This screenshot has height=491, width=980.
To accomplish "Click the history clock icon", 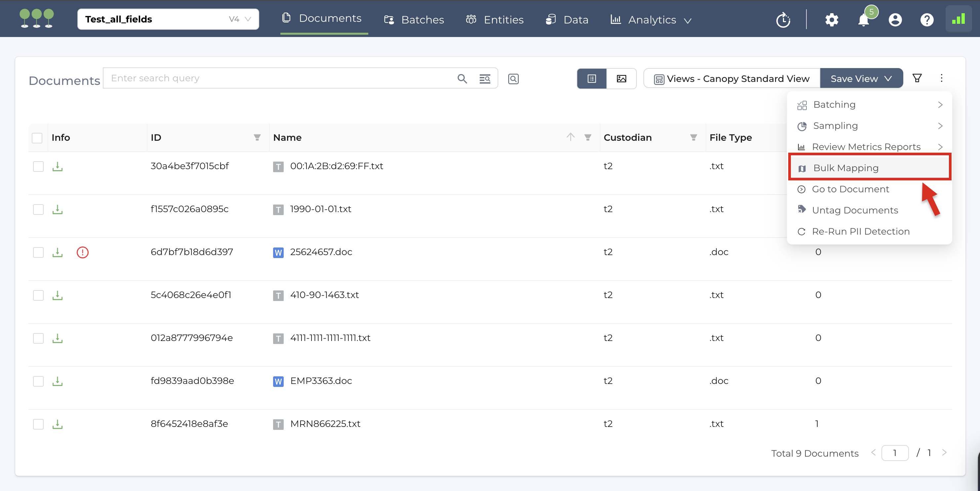I will tap(783, 20).
